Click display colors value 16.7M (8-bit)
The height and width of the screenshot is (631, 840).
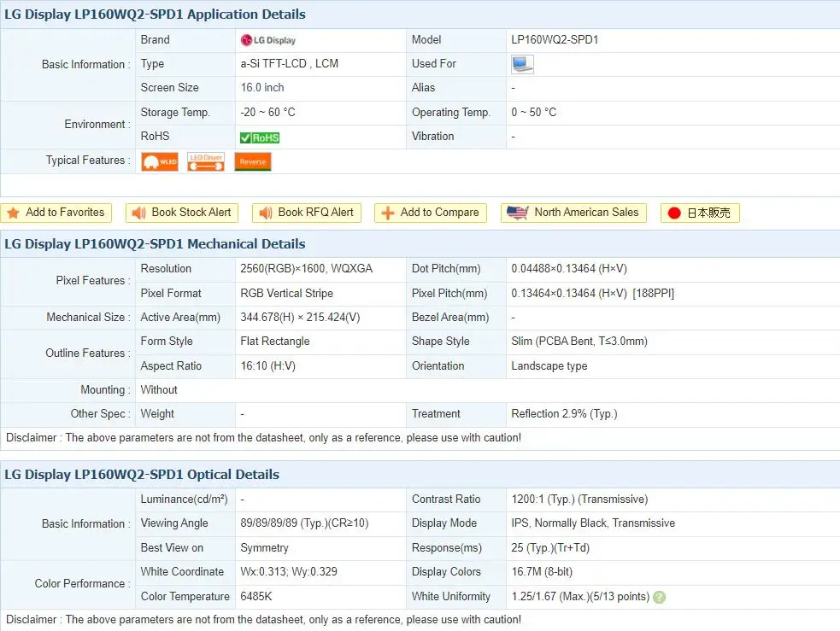coord(542,572)
